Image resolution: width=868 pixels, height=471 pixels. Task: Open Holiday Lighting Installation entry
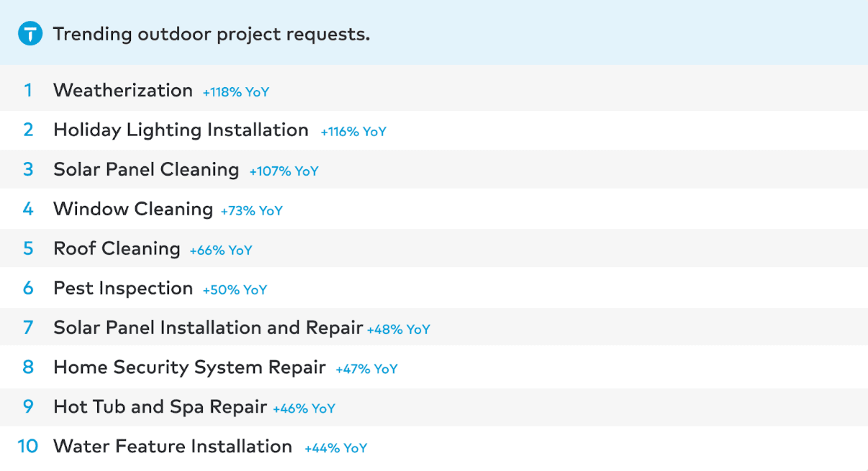434,130
